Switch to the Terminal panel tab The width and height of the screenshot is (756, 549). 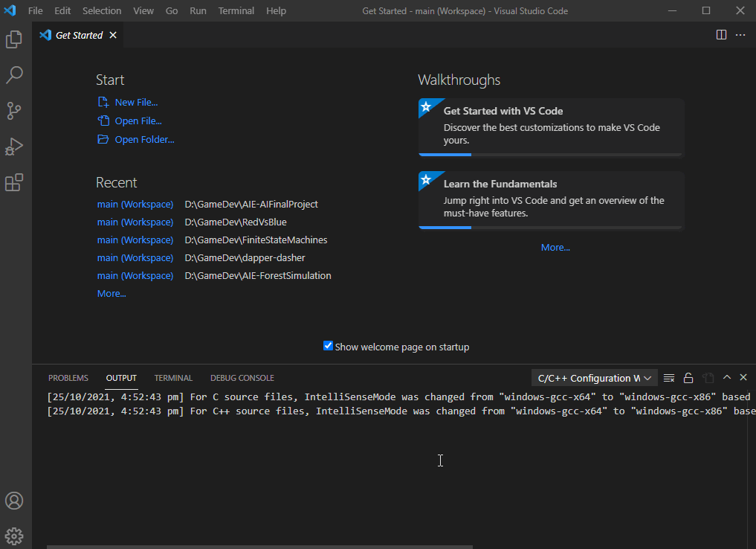pos(173,378)
